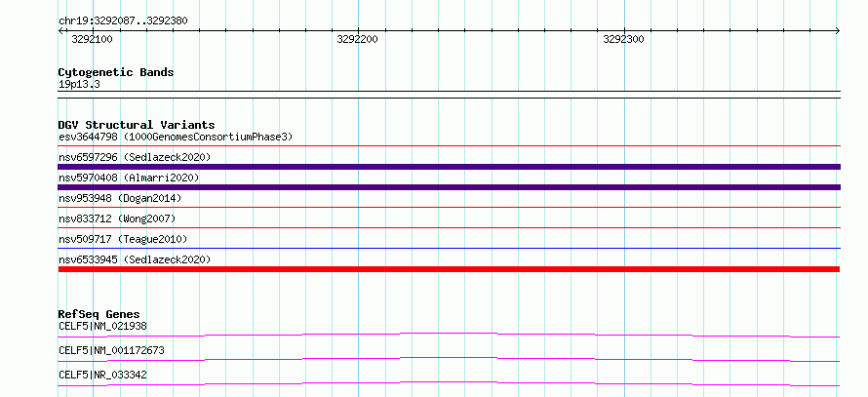Click the CELF5|NR_033342 transcript label

point(102,375)
